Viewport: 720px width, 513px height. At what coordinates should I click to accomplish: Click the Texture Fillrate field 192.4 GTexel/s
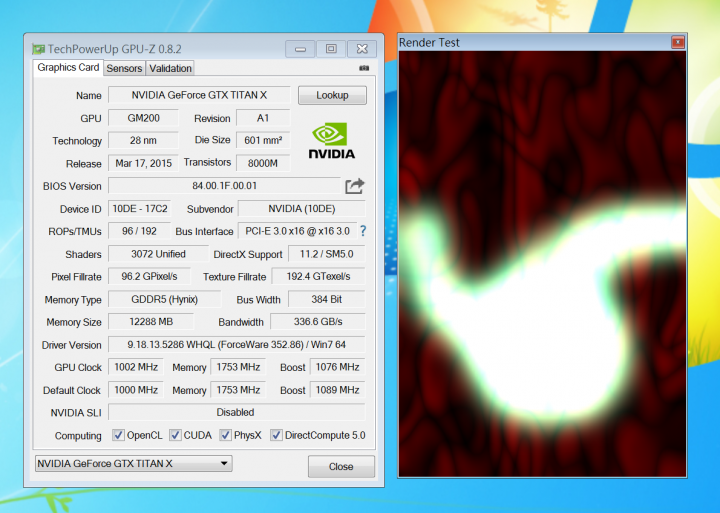319,276
